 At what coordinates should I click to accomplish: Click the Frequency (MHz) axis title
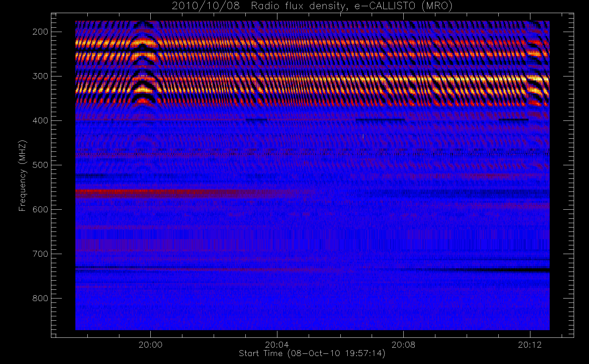(x=23, y=175)
